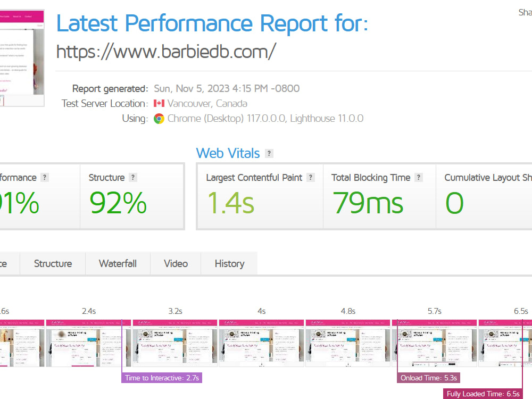This screenshot has width=532, height=399.
Task: Click the barbiedb.com URL heading
Action: (x=166, y=52)
